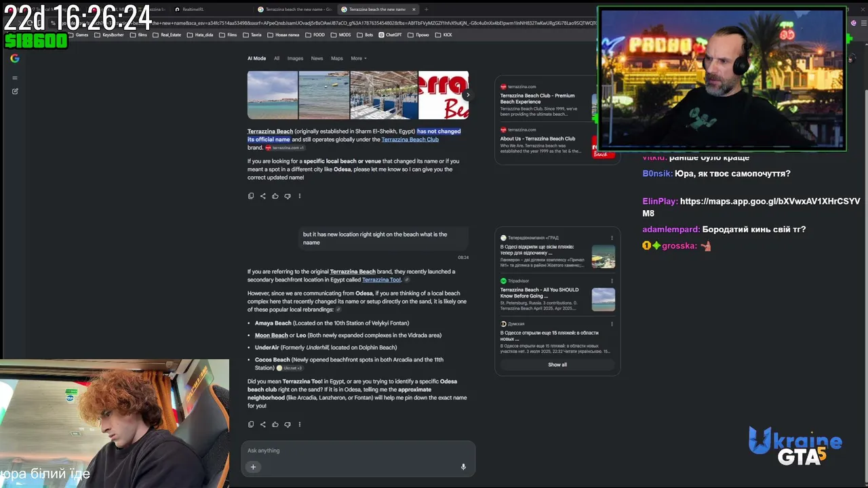Click the Ask anything input field
Screen dimensions: 868x488
(358, 451)
